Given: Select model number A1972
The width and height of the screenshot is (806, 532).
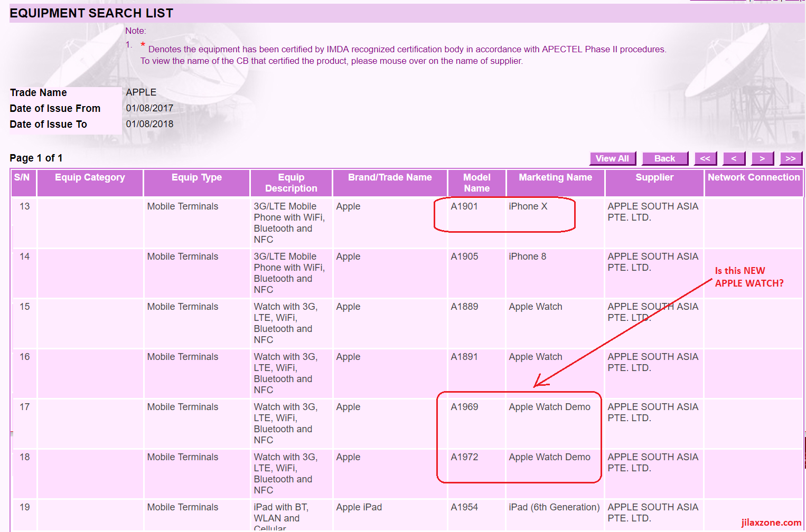Looking at the screenshot, I should (x=464, y=457).
